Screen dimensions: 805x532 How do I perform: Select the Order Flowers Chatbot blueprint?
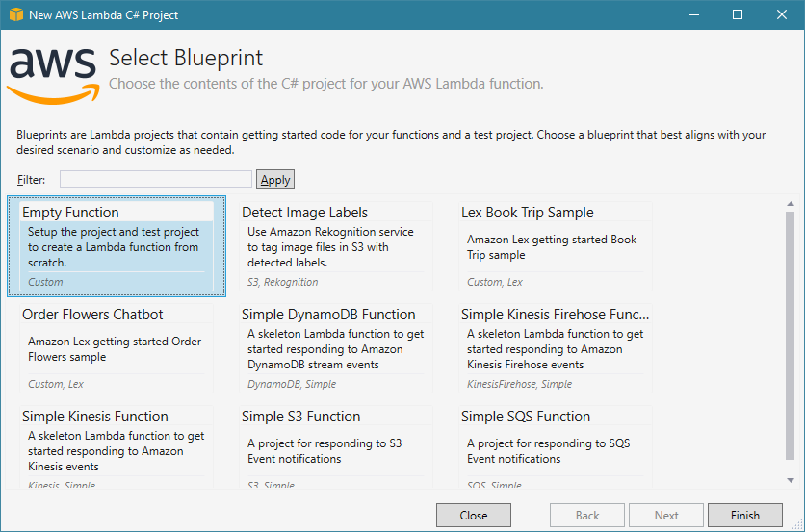tap(117, 347)
